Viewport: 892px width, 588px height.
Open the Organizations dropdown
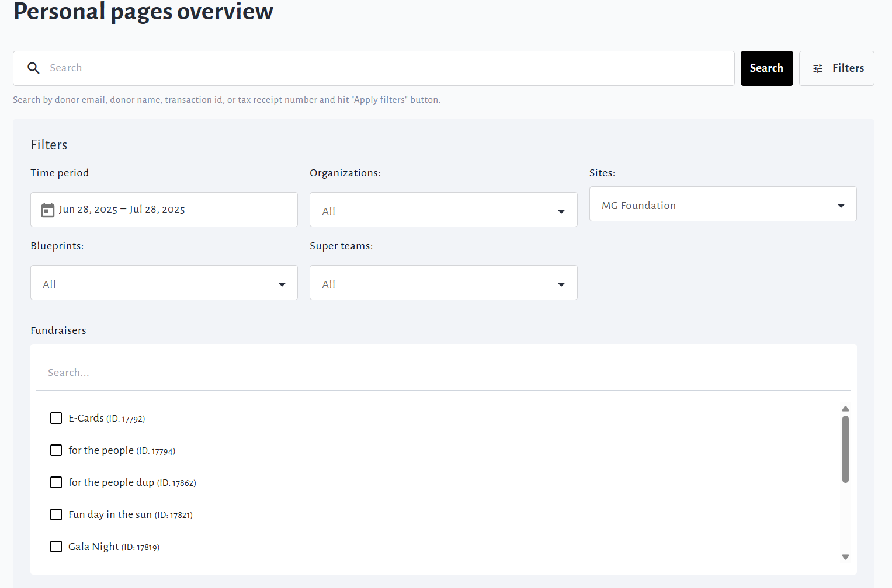pyautogui.click(x=443, y=210)
